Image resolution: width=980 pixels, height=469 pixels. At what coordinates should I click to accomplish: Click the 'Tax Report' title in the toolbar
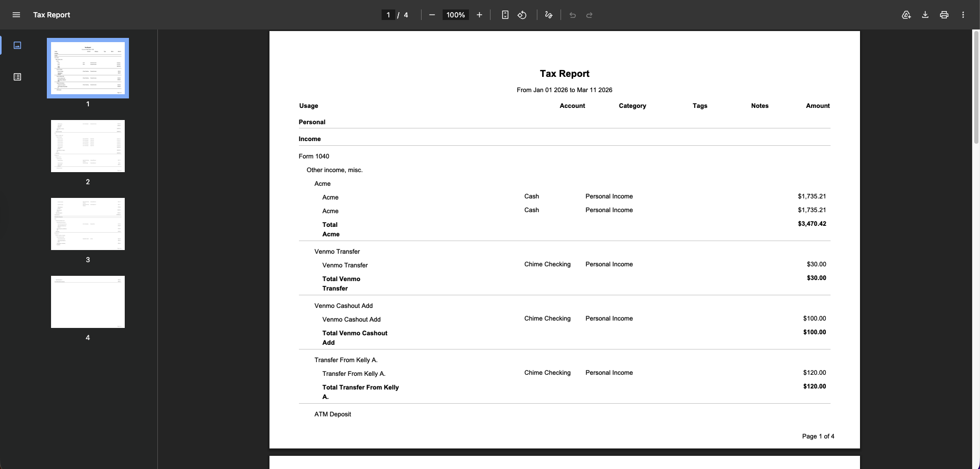[x=52, y=15]
